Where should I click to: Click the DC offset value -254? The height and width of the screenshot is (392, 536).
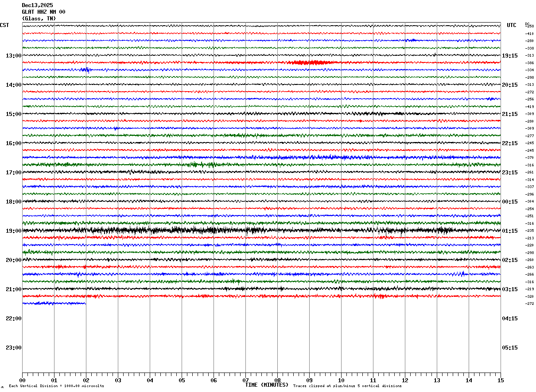[529, 209]
